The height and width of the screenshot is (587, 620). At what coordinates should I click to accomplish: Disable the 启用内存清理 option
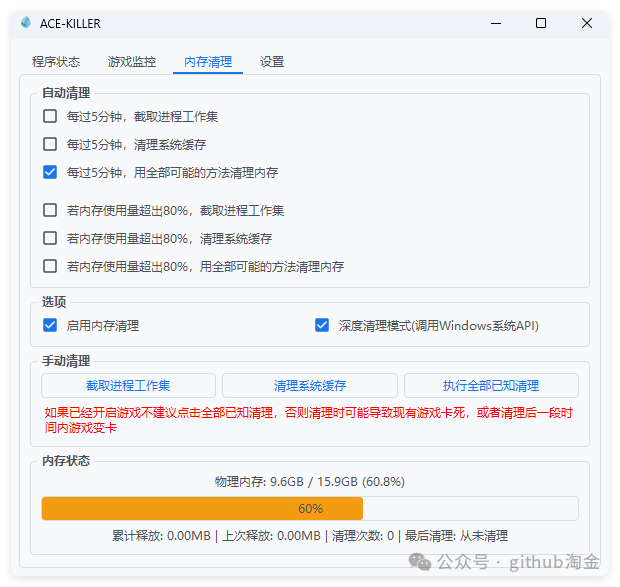[50, 325]
